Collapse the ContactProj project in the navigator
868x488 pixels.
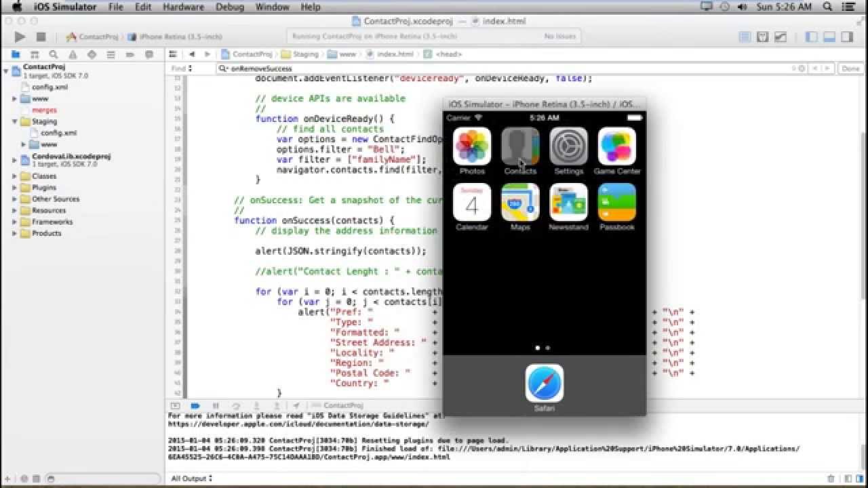tap(6, 70)
